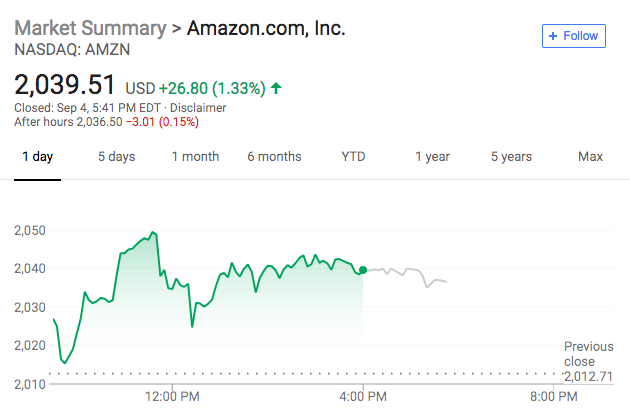The image size is (630, 411).
Task: Click the 2,039.51 stock price
Action: click(x=65, y=84)
